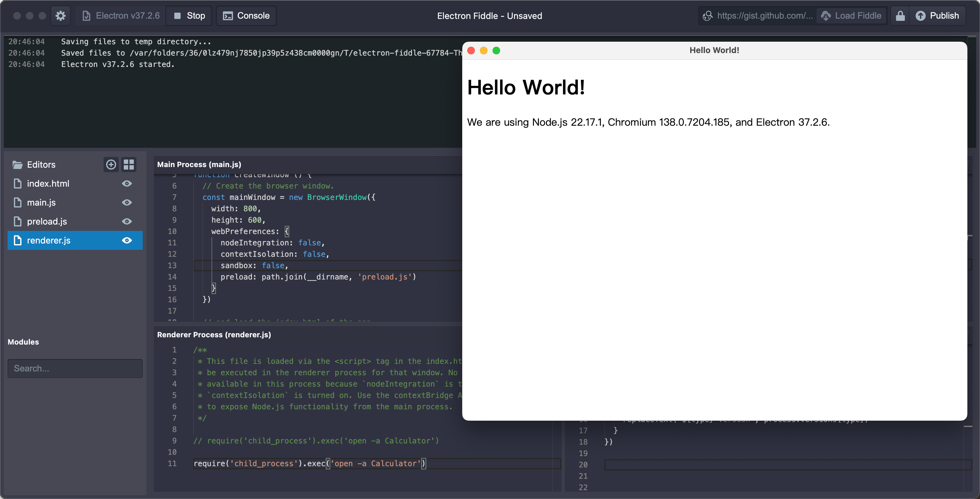Click the 'Saving files to temp directory...' log line
The image size is (980, 499).
[136, 41]
